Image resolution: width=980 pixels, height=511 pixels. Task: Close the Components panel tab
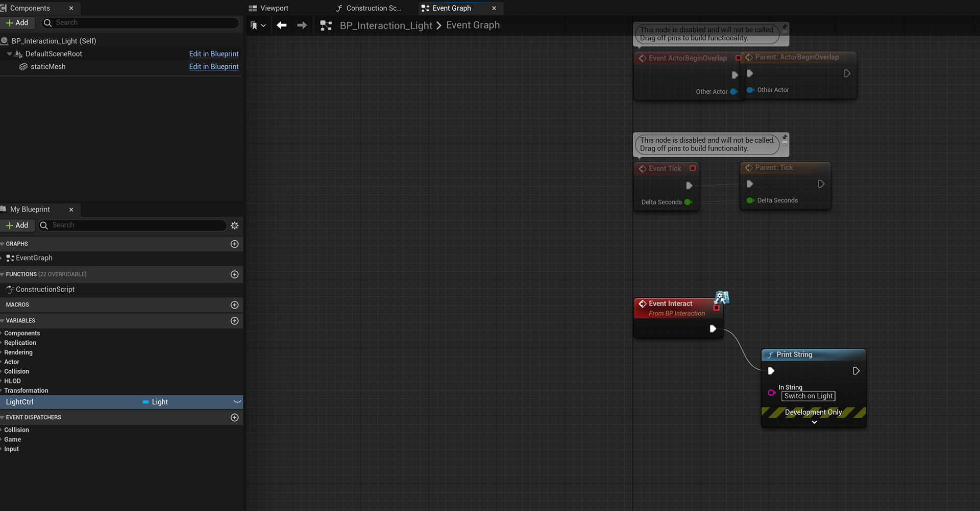tap(71, 8)
